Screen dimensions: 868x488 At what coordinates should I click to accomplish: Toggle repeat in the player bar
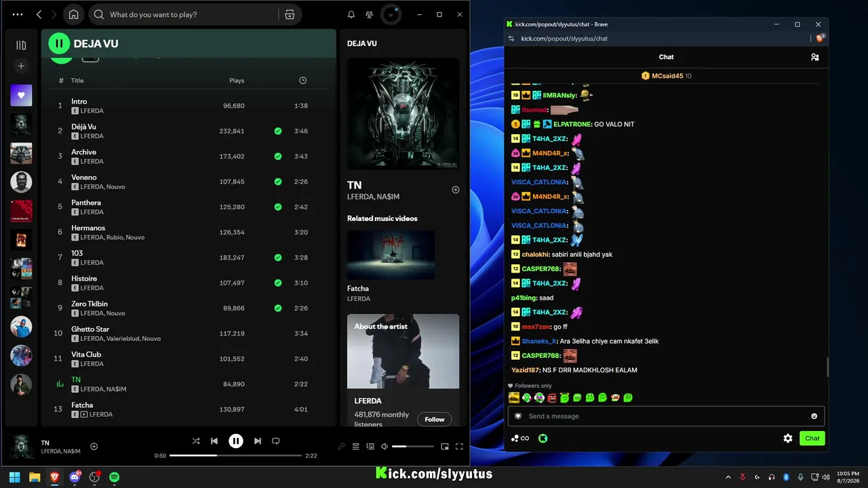[275, 441]
